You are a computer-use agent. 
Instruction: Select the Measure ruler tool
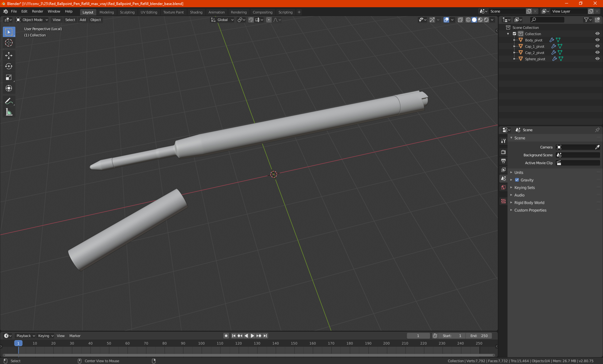pos(9,112)
